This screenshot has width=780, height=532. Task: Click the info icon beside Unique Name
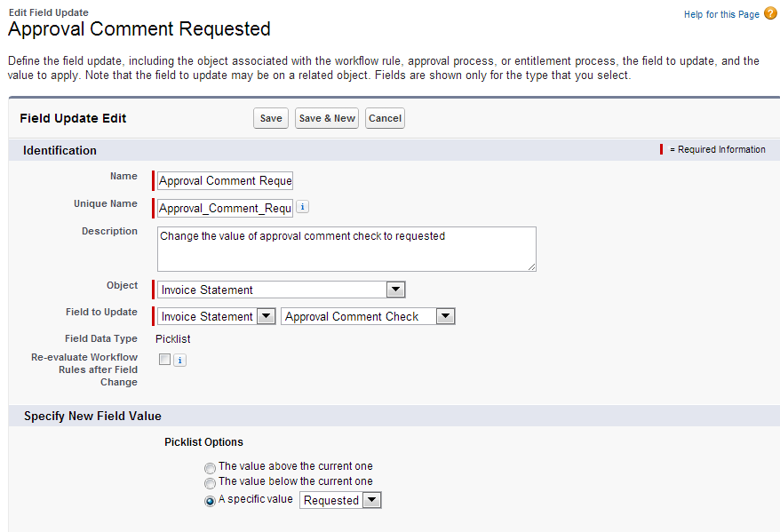[301, 206]
